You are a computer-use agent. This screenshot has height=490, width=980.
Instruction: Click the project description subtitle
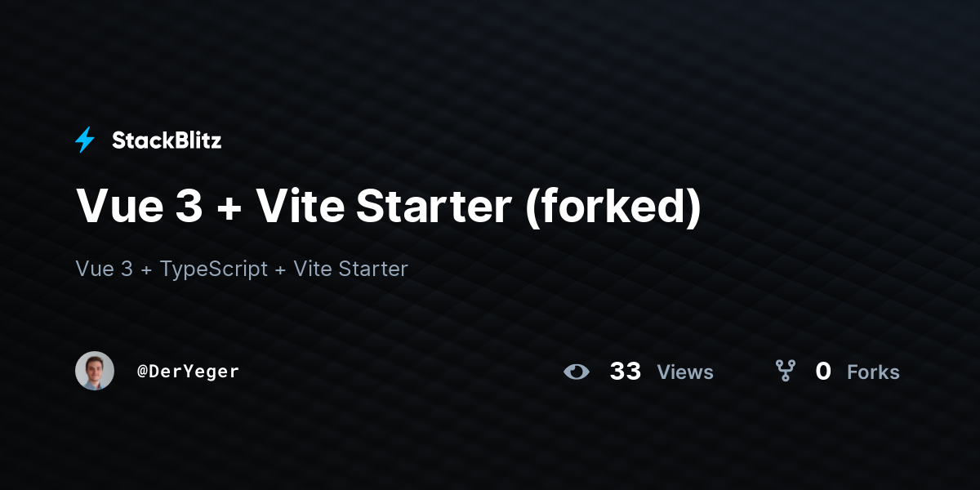click(242, 269)
